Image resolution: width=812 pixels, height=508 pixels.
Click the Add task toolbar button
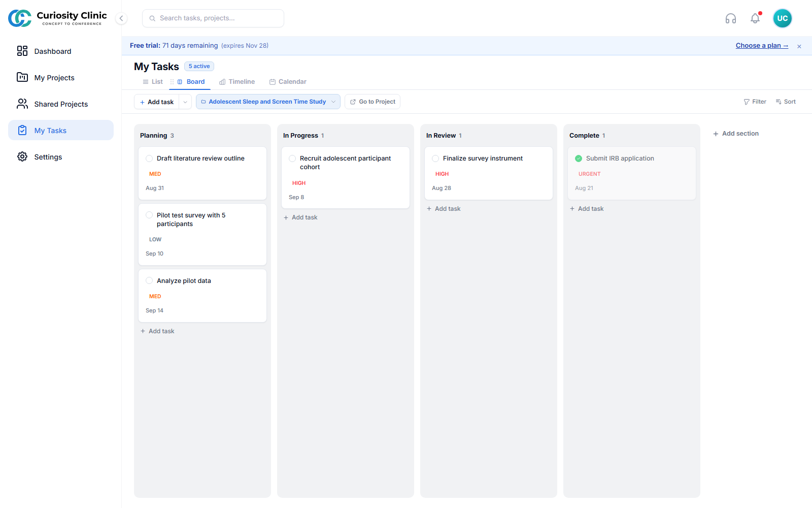[157, 102]
